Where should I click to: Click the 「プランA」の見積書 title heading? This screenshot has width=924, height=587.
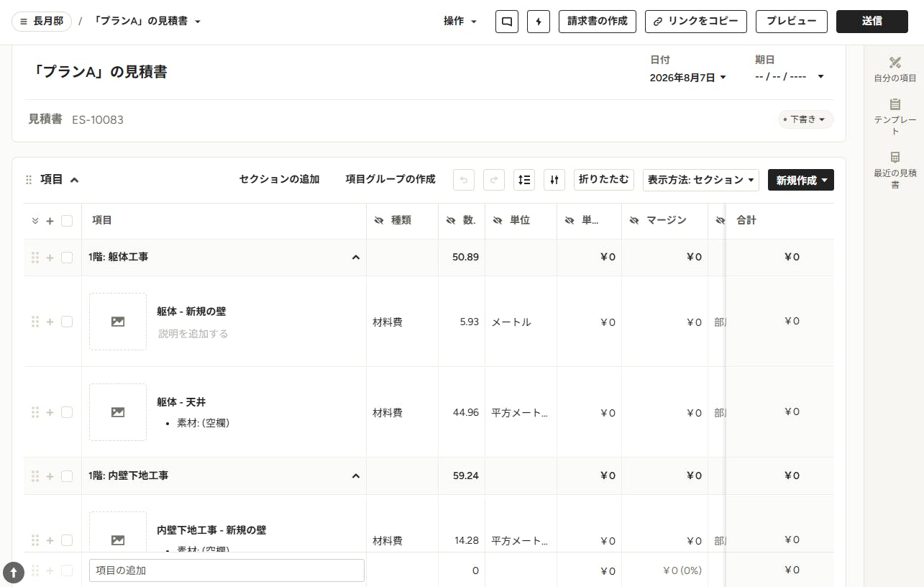[x=100, y=72]
